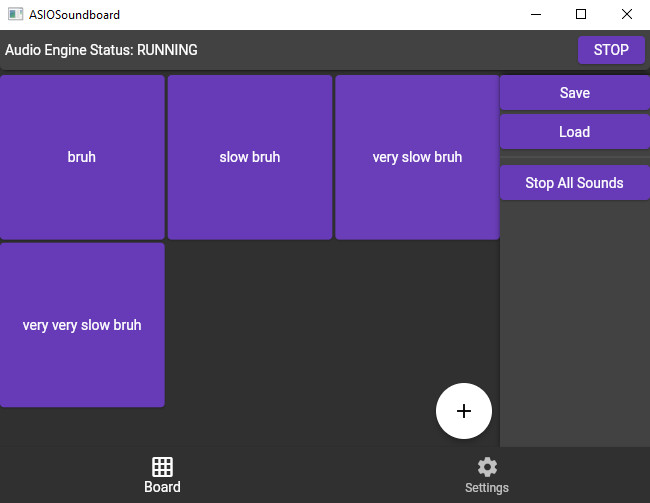
Task: Add a new sound with plus button
Action: click(463, 411)
